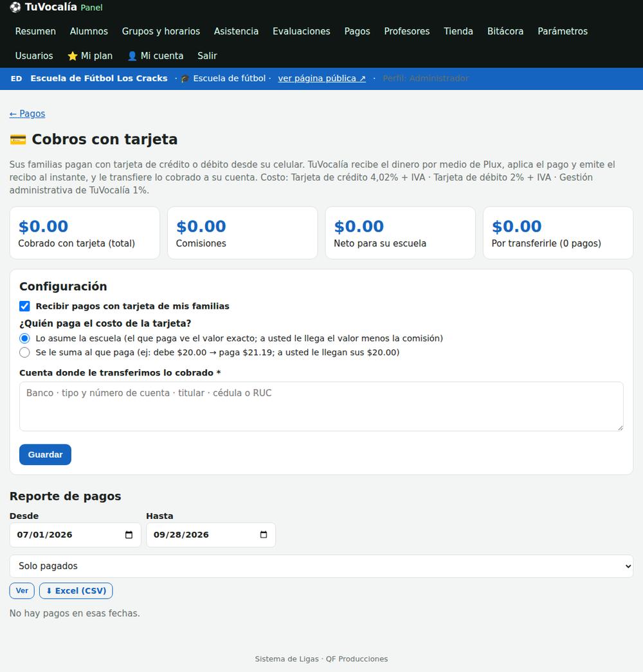
Task: Open the Profesores section
Action: 407,32
